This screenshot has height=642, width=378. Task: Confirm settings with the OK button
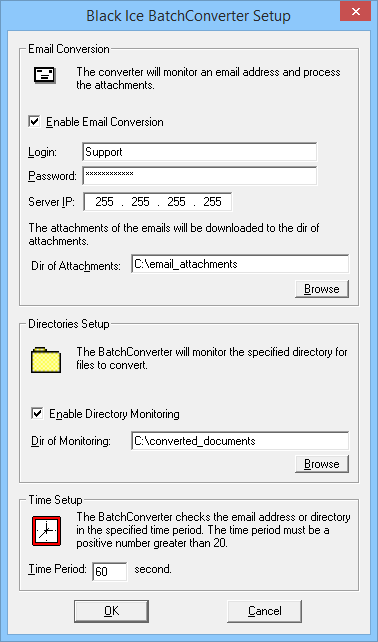pyautogui.click(x=111, y=611)
